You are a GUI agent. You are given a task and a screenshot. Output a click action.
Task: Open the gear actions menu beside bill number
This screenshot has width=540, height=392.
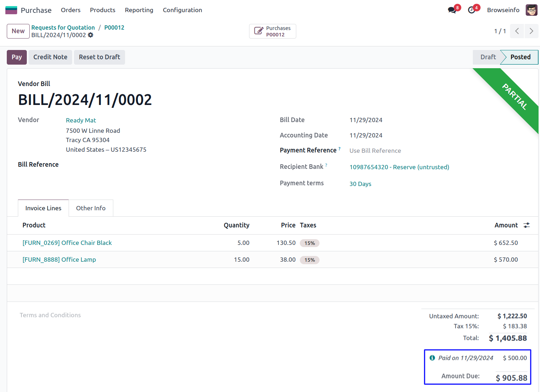tap(91, 35)
